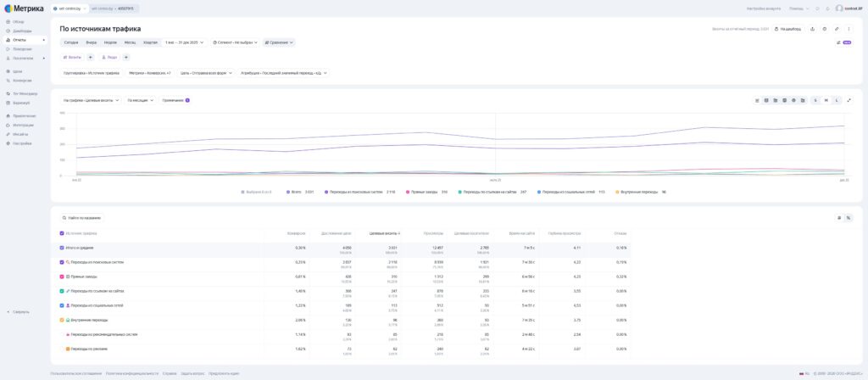Click the Люди filter button
This screenshot has width=868, height=380.
point(109,57)
